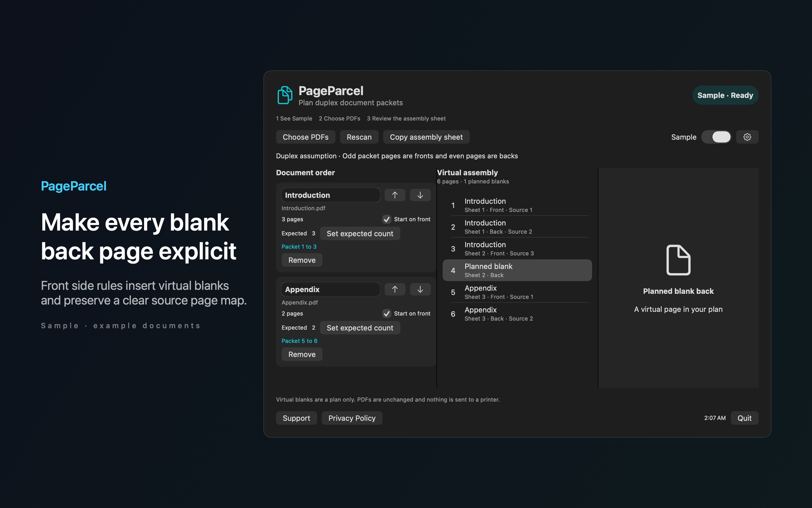Select assembly row 6 Appendix Back
The height and width of the screenshot is (508, 812).
[517, 314]
